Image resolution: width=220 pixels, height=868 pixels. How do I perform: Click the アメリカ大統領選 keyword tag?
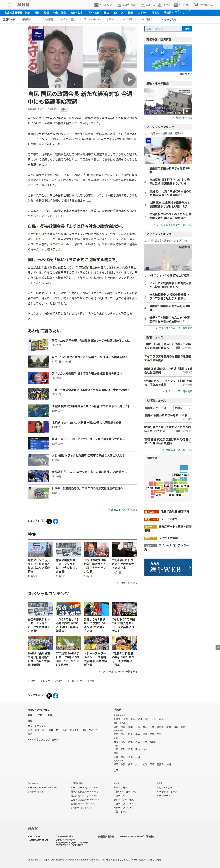point(45,20)
